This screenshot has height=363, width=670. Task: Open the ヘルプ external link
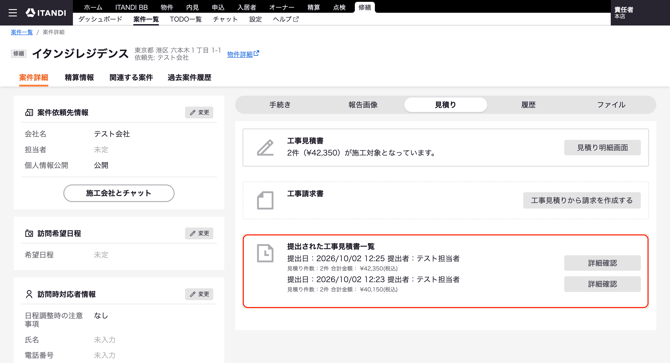click(286, 19)
